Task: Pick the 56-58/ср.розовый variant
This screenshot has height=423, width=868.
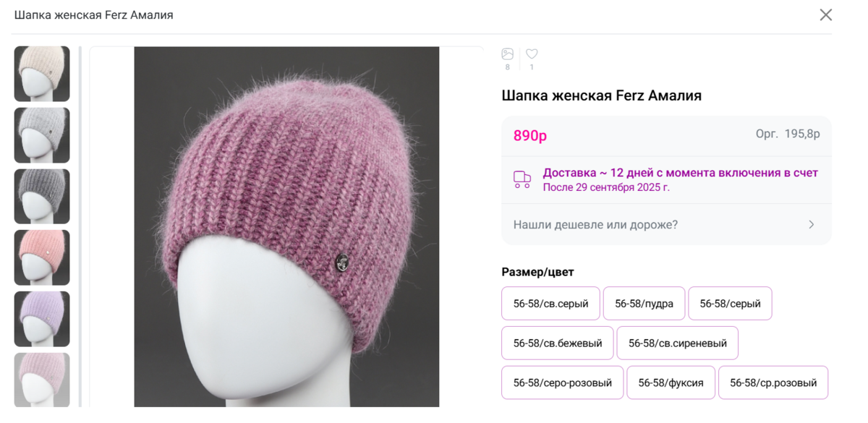Action: coord(773,383)
